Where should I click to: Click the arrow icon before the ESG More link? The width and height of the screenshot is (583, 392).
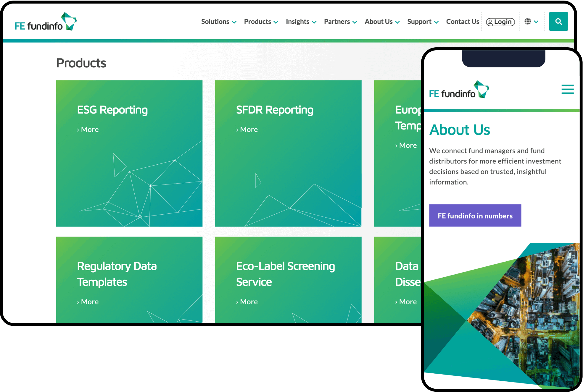[78, 129]
